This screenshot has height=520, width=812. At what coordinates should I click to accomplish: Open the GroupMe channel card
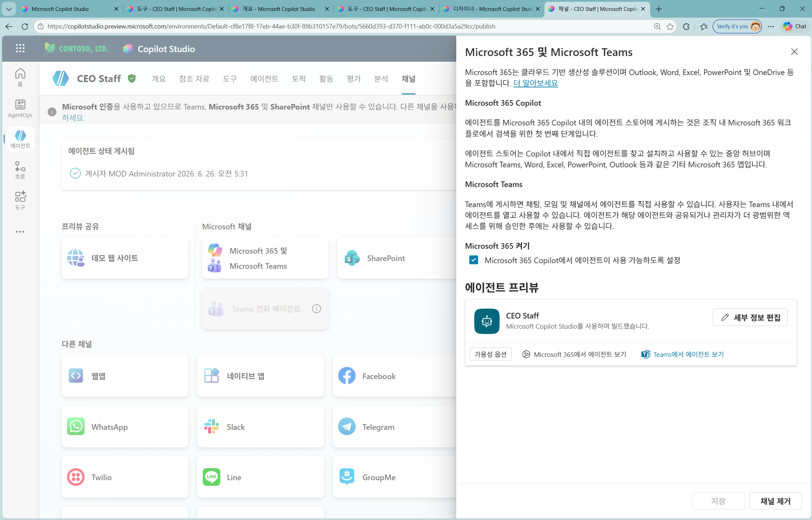coord(395,477)
